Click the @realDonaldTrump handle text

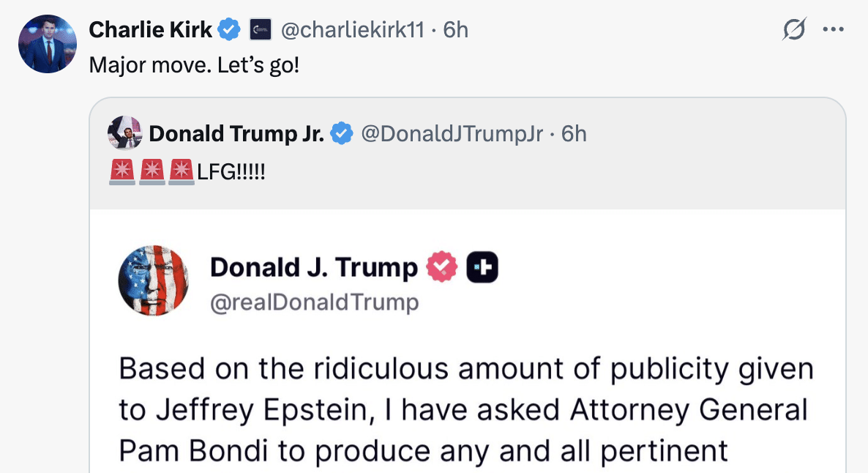[315, 302]
